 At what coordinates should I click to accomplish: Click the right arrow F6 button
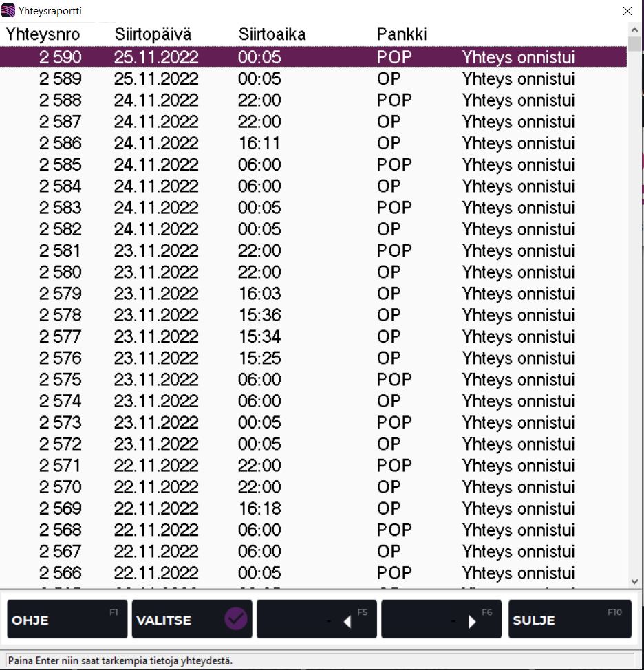[x=441, y=619]
